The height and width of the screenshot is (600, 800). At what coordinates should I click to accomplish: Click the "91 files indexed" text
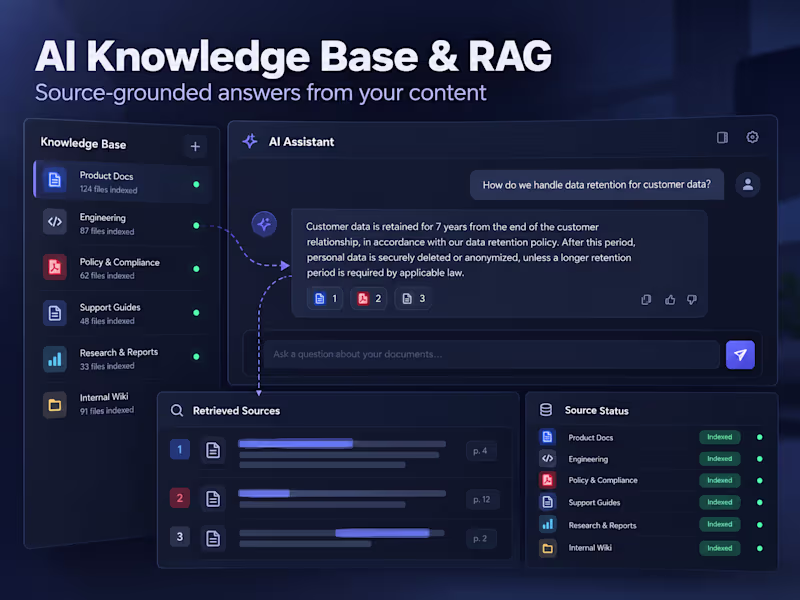coord(107,410)
